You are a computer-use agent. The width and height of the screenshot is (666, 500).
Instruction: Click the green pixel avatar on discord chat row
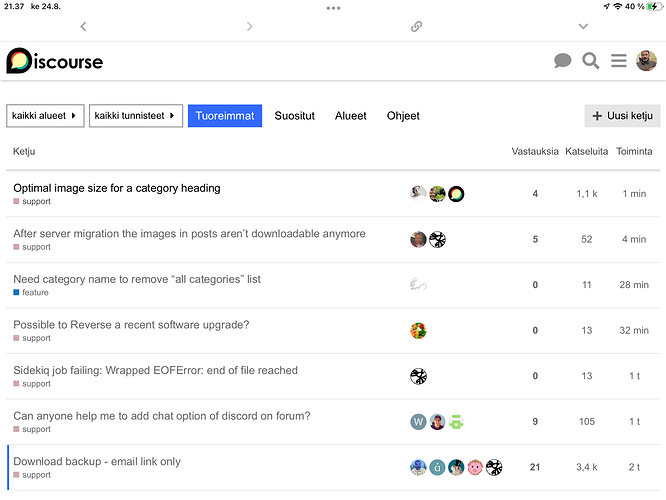click(456, 421)
